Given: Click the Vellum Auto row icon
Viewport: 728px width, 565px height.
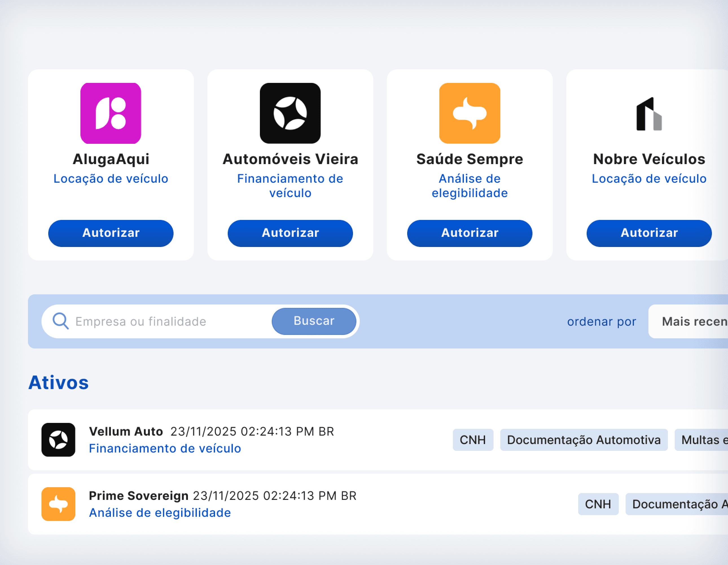Looking at the screenshot, I should pyautogui.click(x=58, y=440).
